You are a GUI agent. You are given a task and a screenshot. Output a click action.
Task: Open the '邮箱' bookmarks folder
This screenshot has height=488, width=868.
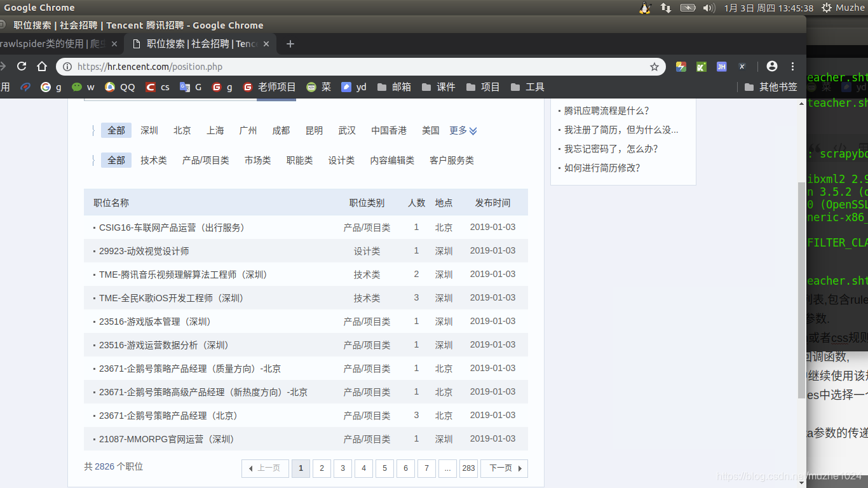(x=394, y=87)
